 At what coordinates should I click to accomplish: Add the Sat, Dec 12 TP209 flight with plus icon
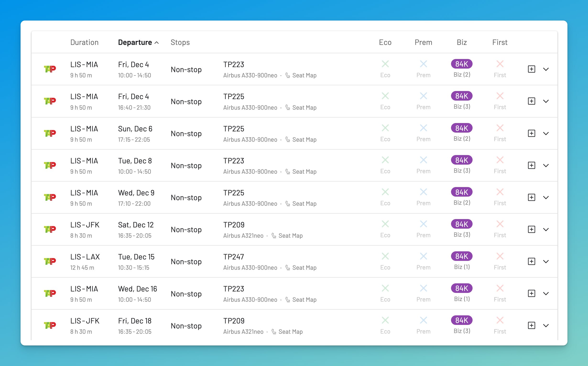tap(531, 229)
